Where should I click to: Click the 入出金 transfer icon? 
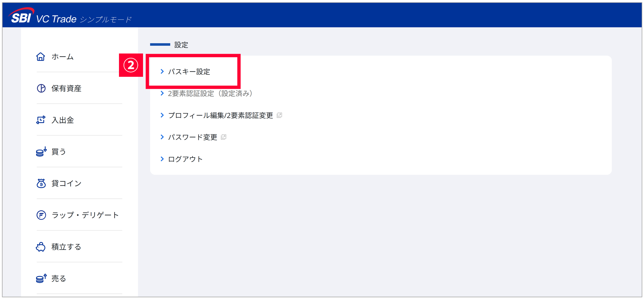click(41, 120)
